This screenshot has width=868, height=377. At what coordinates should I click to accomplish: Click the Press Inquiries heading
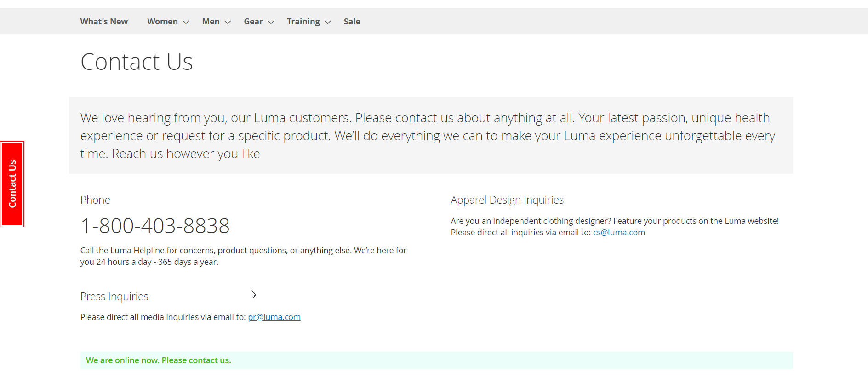point(114,297)
